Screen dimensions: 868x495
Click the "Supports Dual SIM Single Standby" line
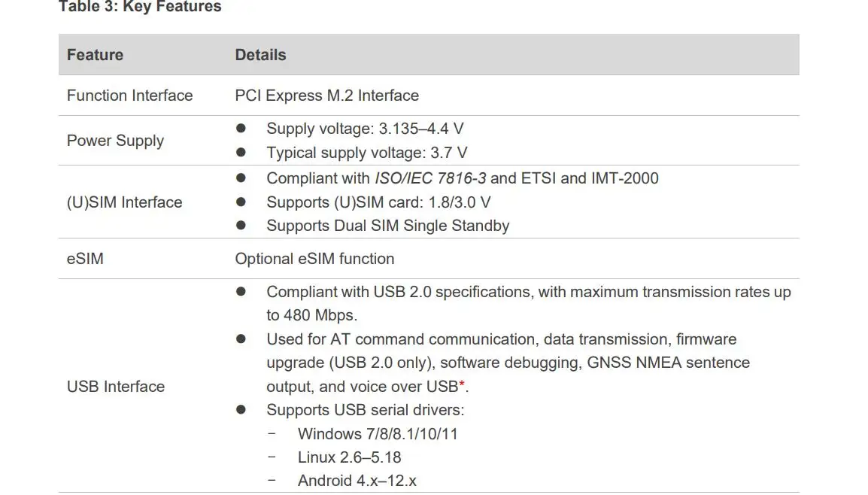coord(387,226)
